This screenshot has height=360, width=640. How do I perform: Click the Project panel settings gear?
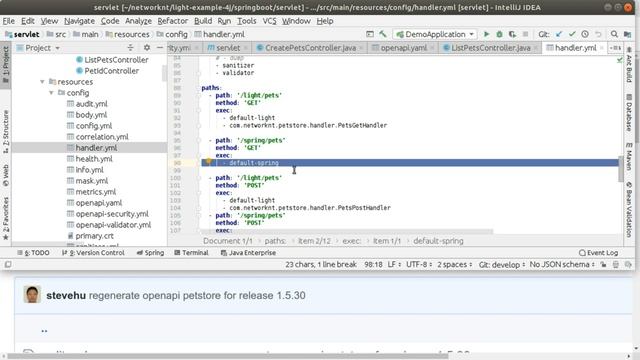pyautogui.click(x=147, y=48)
